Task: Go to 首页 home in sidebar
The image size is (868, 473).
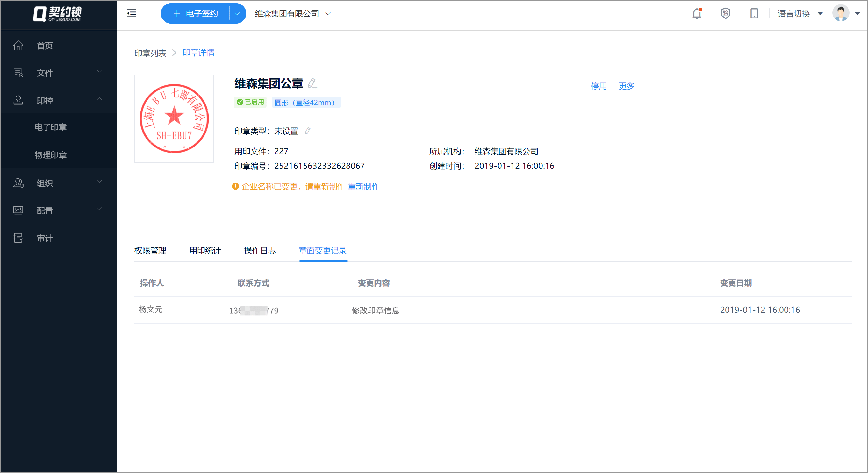Action: 45,46
